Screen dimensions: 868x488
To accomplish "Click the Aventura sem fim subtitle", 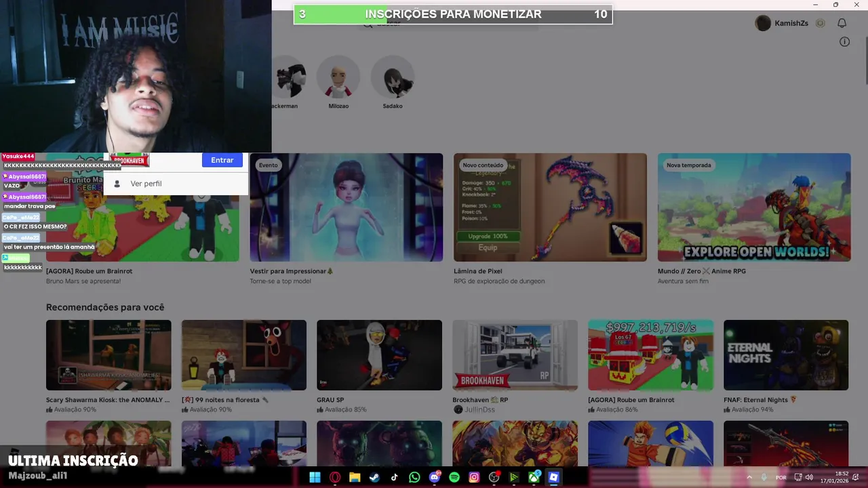I will point(683,281).
